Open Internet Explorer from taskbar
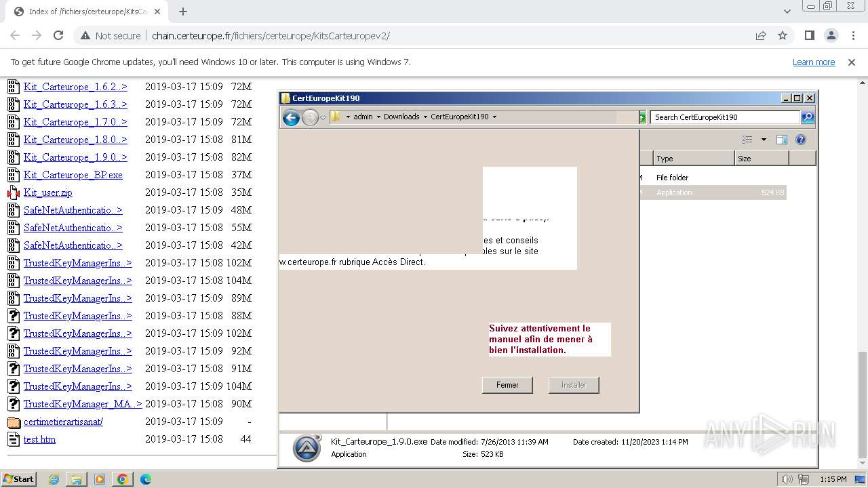 coord(54,479)
